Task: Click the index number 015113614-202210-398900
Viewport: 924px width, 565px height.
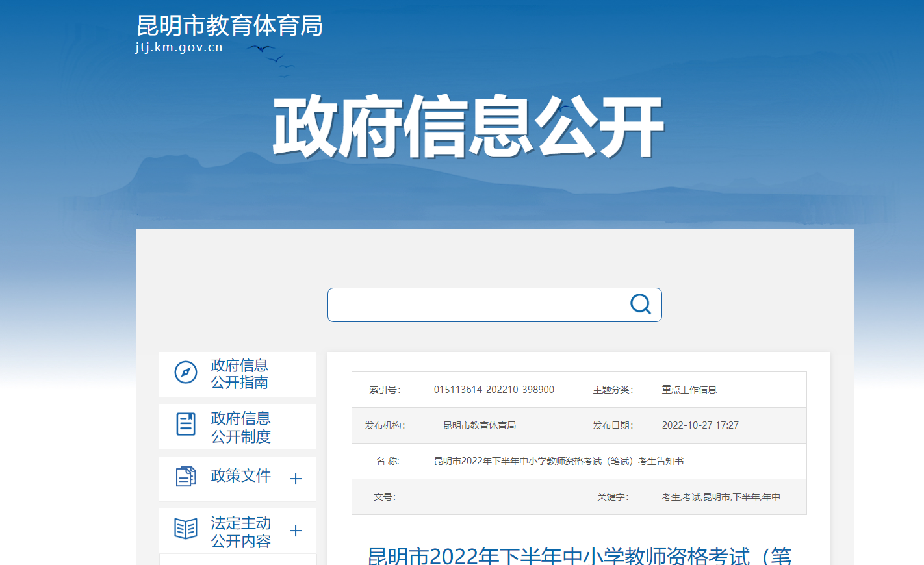Action: pyautogui.click(x=494, y=390)
